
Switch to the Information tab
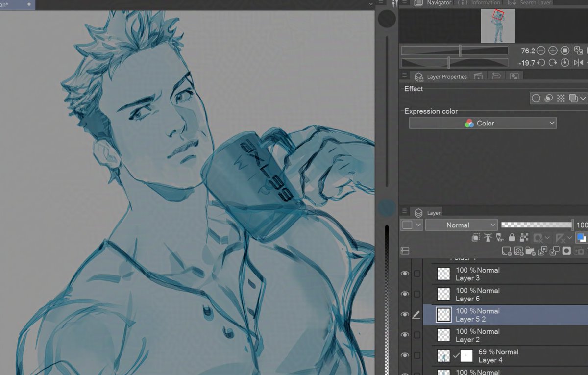point(480,3)
